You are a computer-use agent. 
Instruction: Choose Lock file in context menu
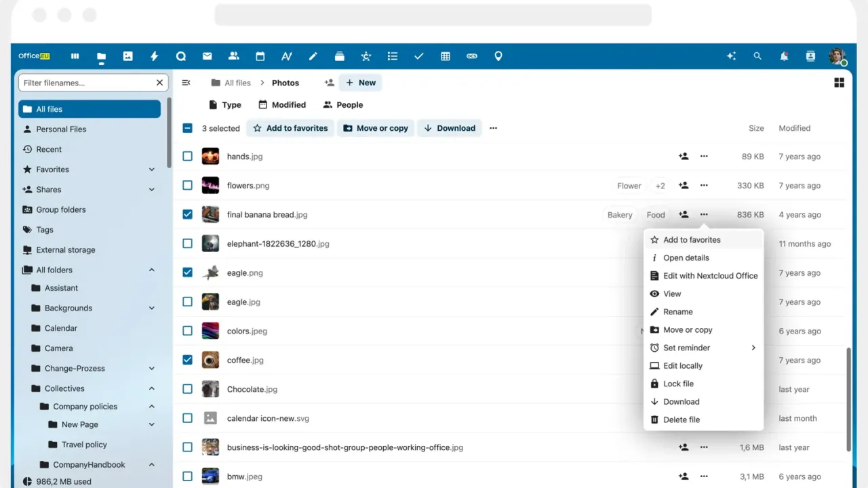[x=704, y=384]
